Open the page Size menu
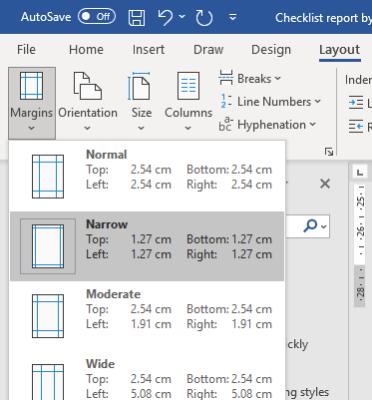This screenshot has height=400, width=372. click(x=141, y=103)
